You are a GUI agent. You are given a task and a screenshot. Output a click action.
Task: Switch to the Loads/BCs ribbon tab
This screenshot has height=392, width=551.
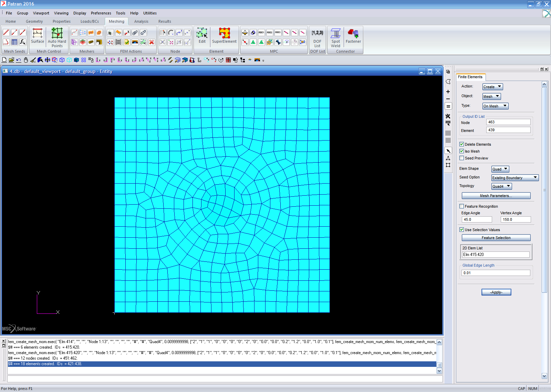tap(90, 21)
